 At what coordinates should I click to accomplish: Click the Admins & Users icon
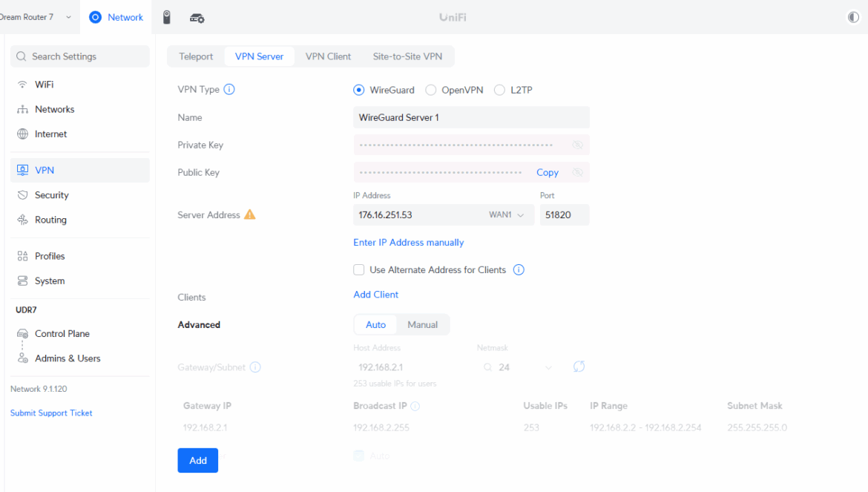(x=23, y=358)
